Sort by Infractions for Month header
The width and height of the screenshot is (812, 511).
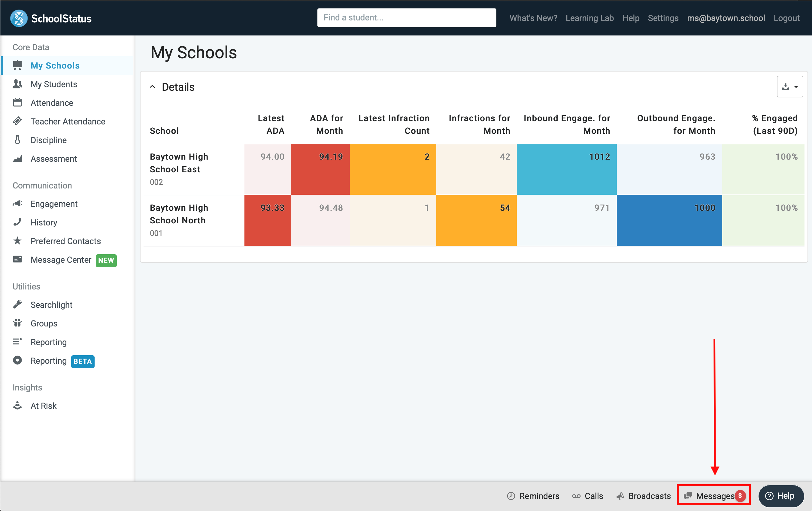(x=479, y=124)
